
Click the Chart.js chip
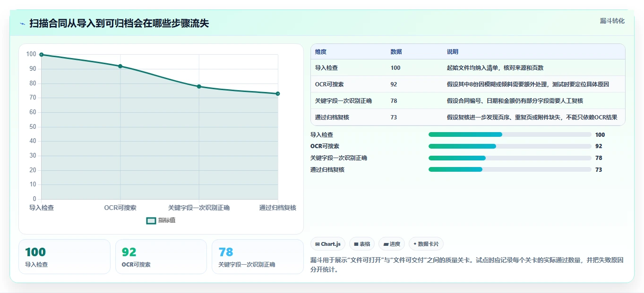click(328, 244)
